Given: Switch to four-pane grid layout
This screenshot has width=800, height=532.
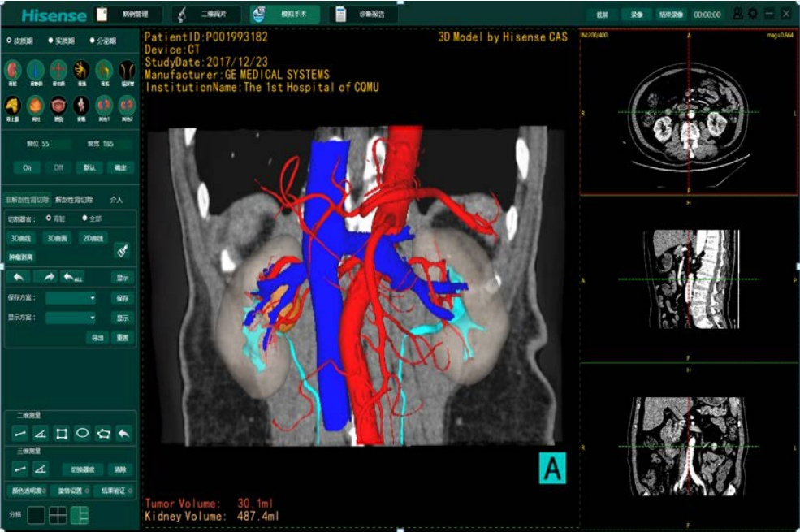Looking at the screenshot, I should tap(58, 515).
